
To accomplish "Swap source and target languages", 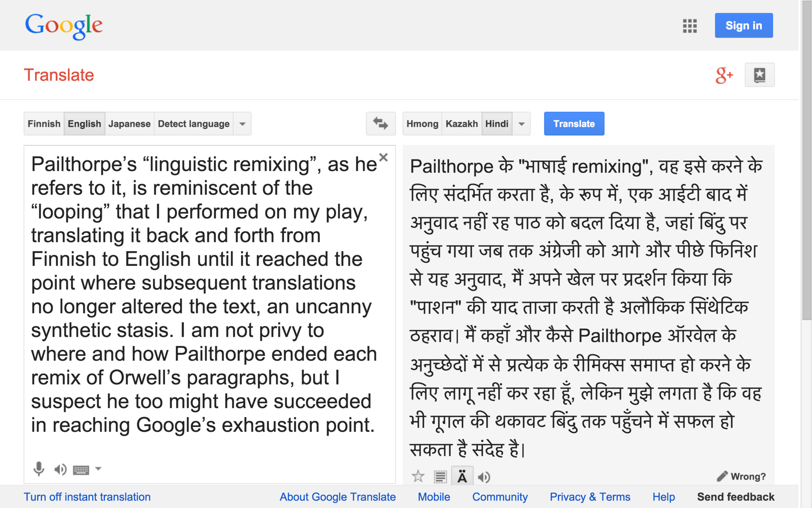I will click(x=380, y=124).
